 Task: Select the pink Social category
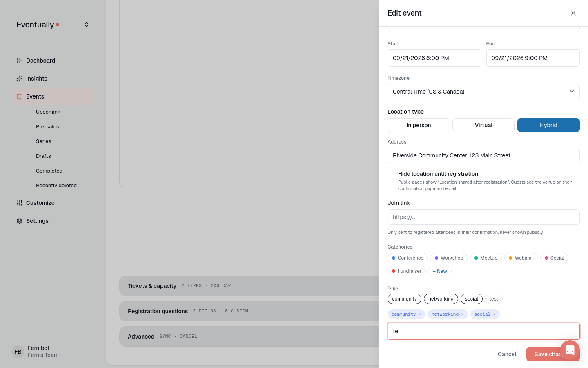[x=554, y=258]
